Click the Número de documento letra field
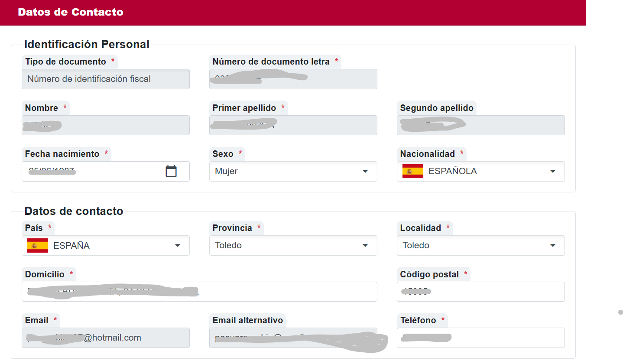This screenshot has width=623, height=364. tap(293, 79)
